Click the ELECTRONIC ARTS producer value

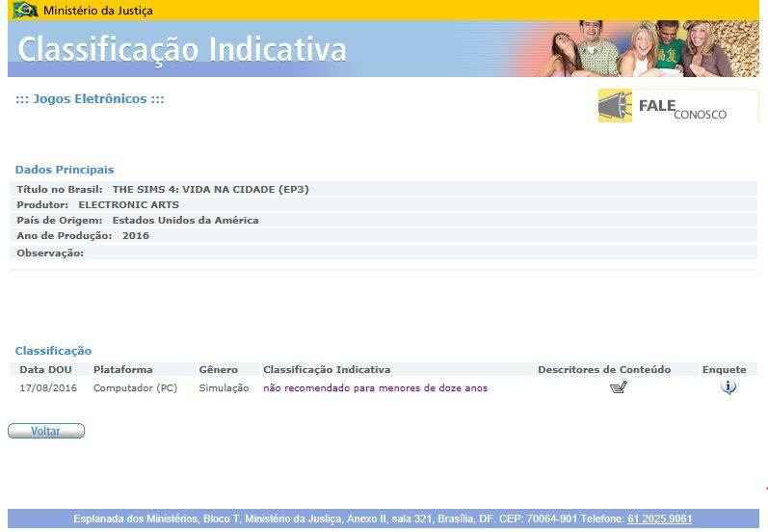tap(128, 205)
